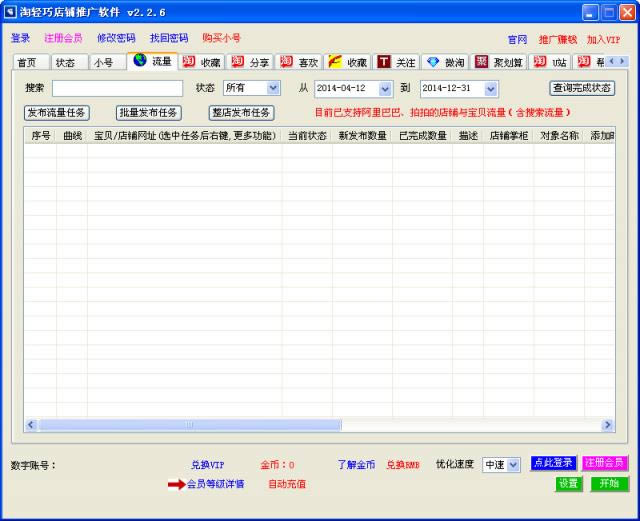
Task: Switch to the 小号 tab
Action: coord(102,62)
